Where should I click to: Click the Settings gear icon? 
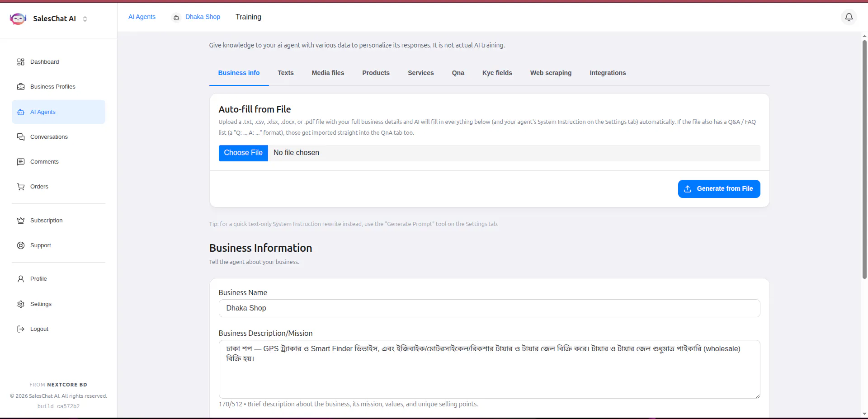click(x=21, y=304)
